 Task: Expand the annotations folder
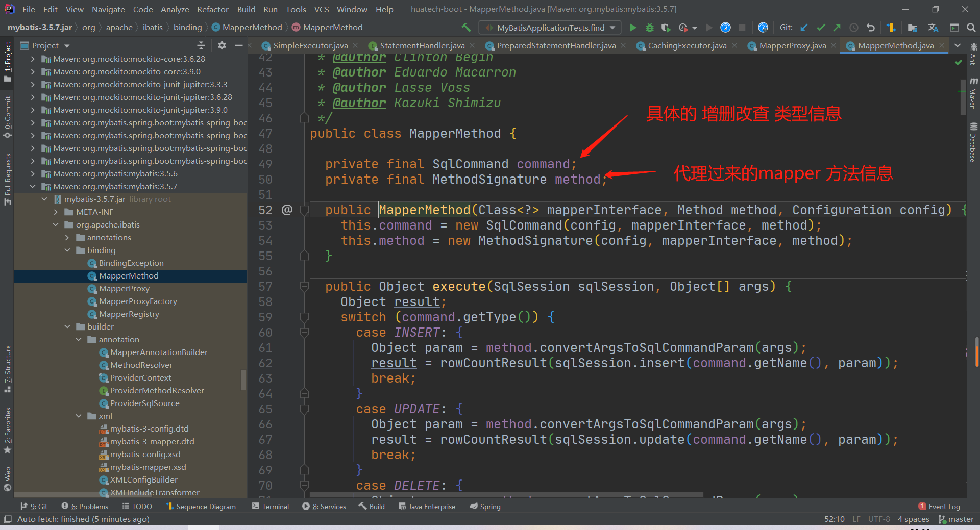tap(67, 237)
